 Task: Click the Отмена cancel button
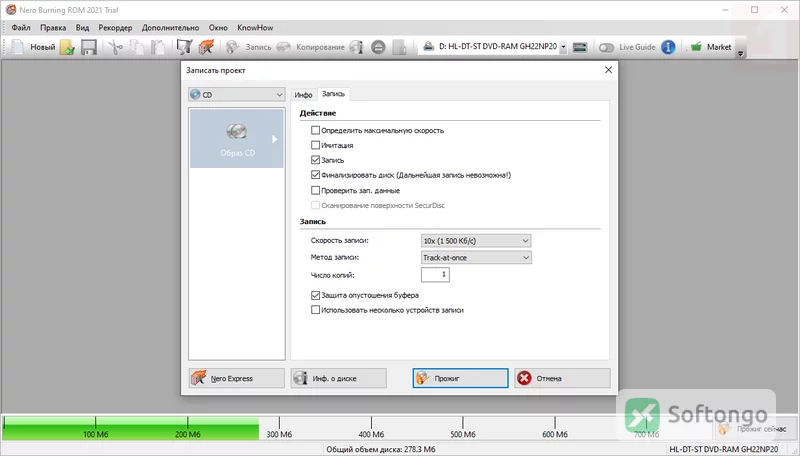tap(562, 378)
